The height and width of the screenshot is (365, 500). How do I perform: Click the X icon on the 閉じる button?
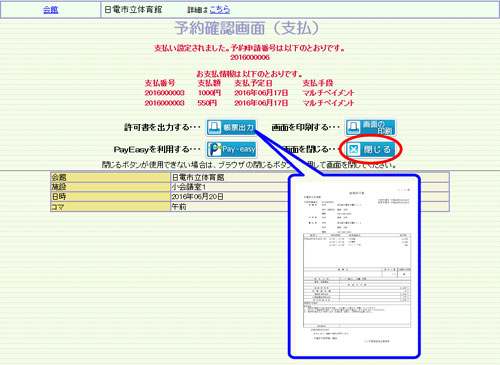[354, 150]
